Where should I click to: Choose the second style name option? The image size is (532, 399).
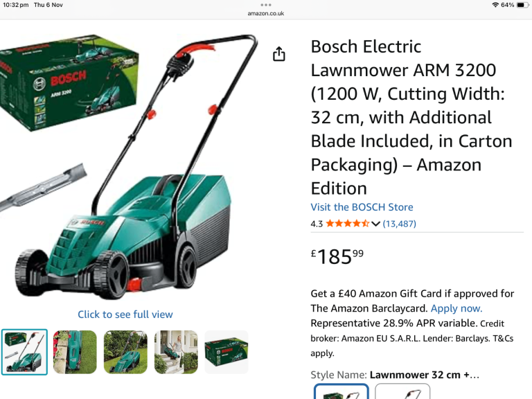click(x=402, y=391)
